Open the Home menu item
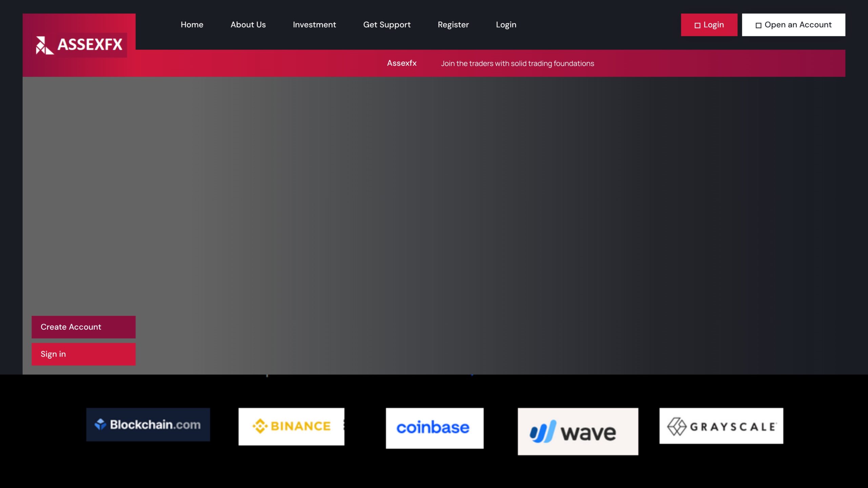Viewport: 868px width, 488px height. (x=192, y=25)
